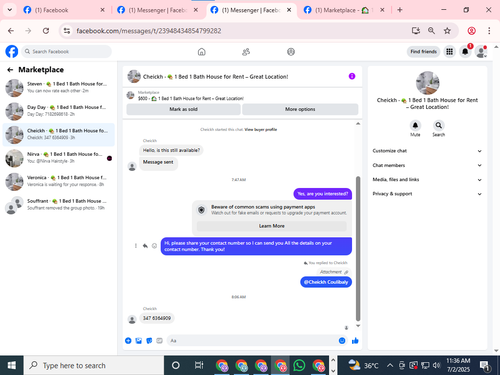This screenshot has height=375, width=500.
Task: Click More options button
Action: (300, 109)
